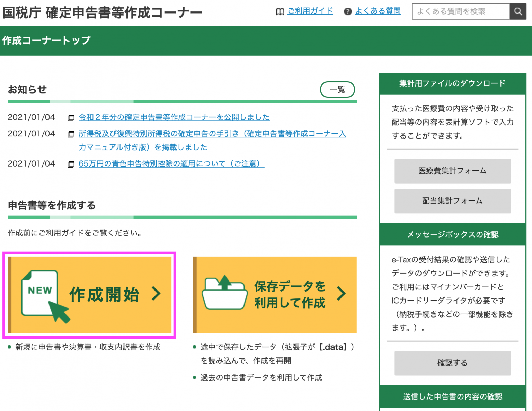Open 所得税及び復興特別所得税の確定申告の手引き link
The height and width of the screenshot is (411, 532).
pos(212,140)
